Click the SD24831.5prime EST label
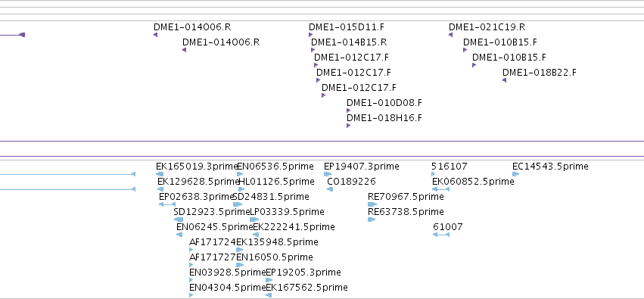 tap(271, 197)
